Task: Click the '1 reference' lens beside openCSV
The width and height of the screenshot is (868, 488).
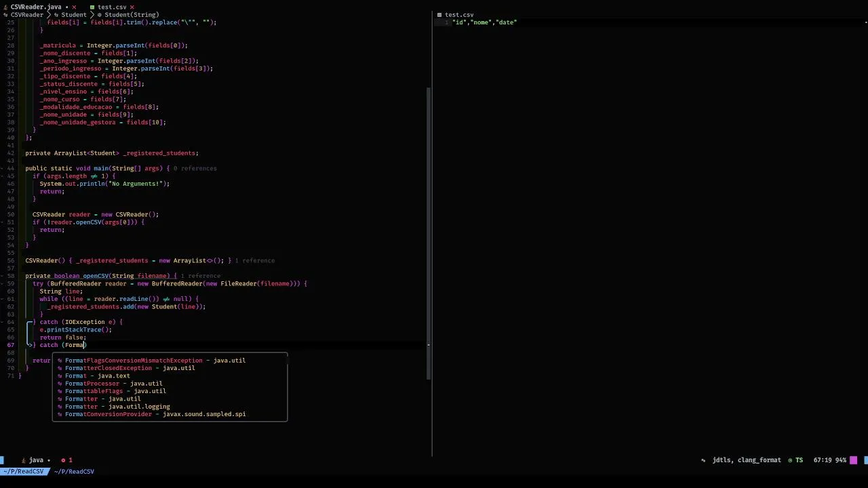Action: coord(200,276)
